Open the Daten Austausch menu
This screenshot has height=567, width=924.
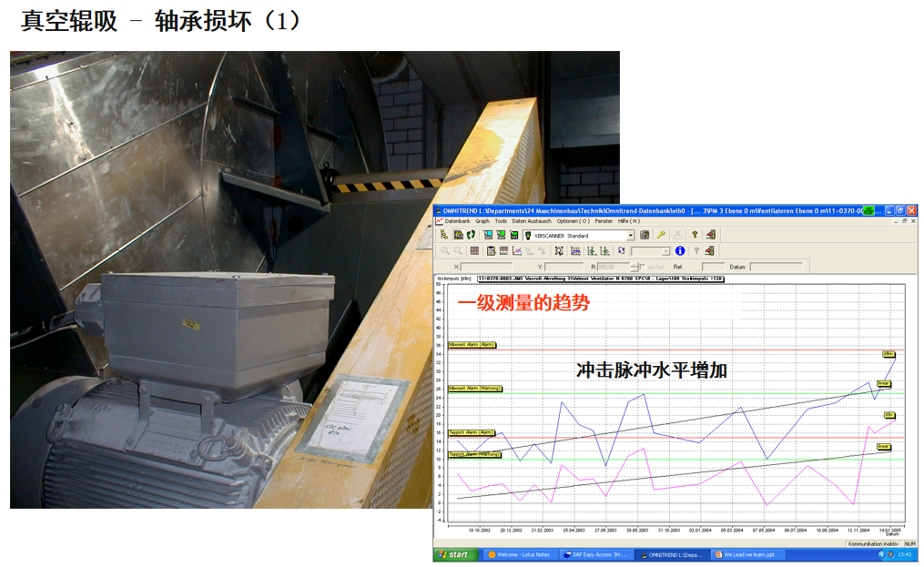tap(532, 221)
